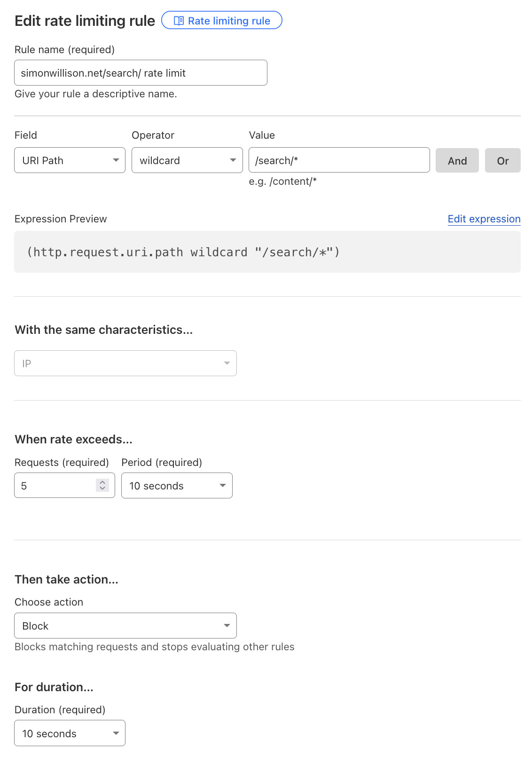Click the book icon in Rate limiting rule badge
Screen dimensions: 532x757
coord(179,21)
